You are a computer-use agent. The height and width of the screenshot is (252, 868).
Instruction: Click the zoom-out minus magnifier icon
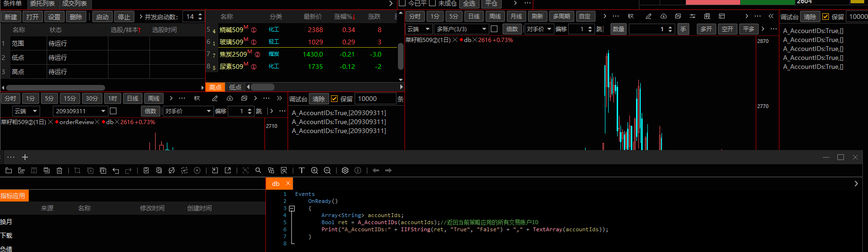coord(327,170)
